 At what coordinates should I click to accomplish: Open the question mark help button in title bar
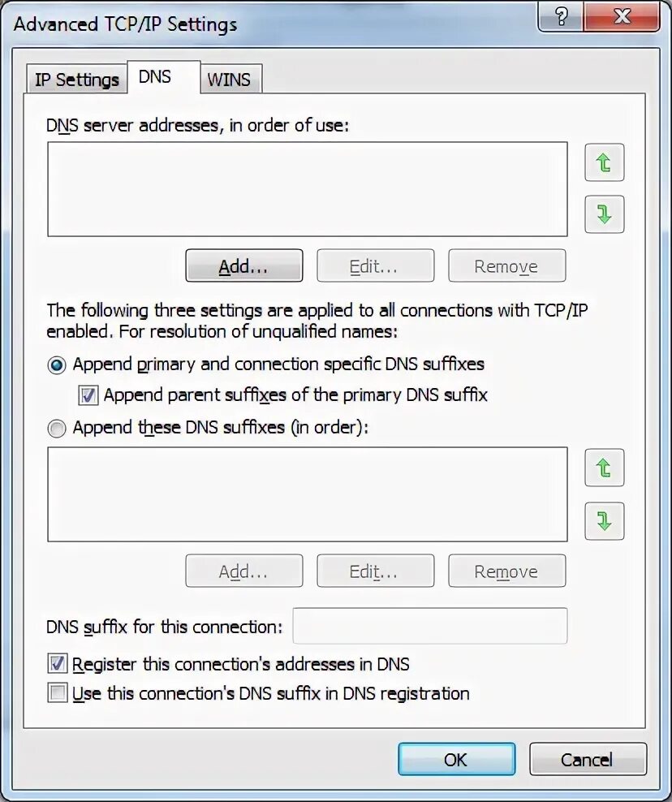pyautogui.click(x=561, y=16)
